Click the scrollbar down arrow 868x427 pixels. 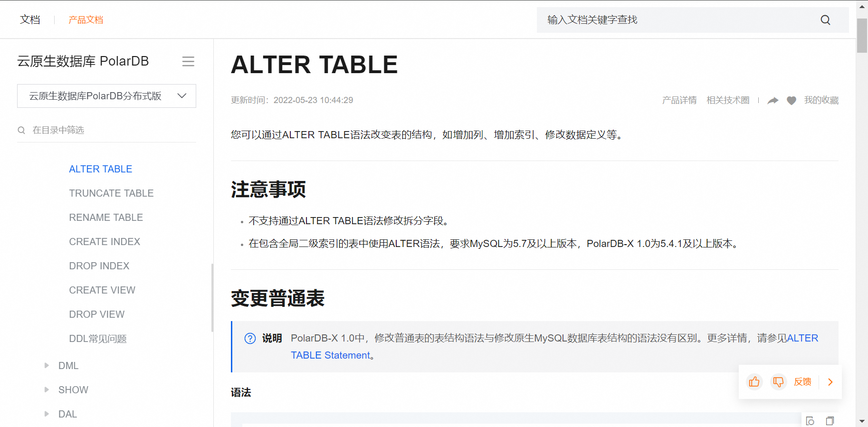[x=862, y=421]
